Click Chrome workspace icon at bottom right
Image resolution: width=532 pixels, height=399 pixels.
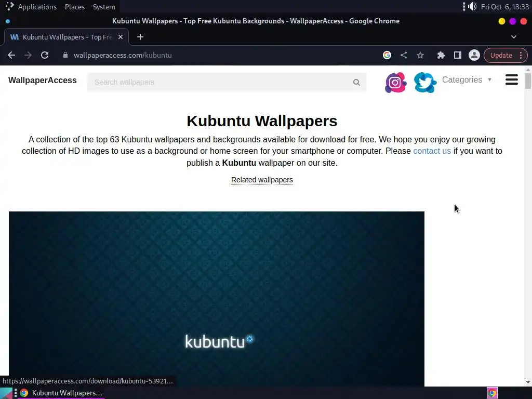(x=492, y=393)
